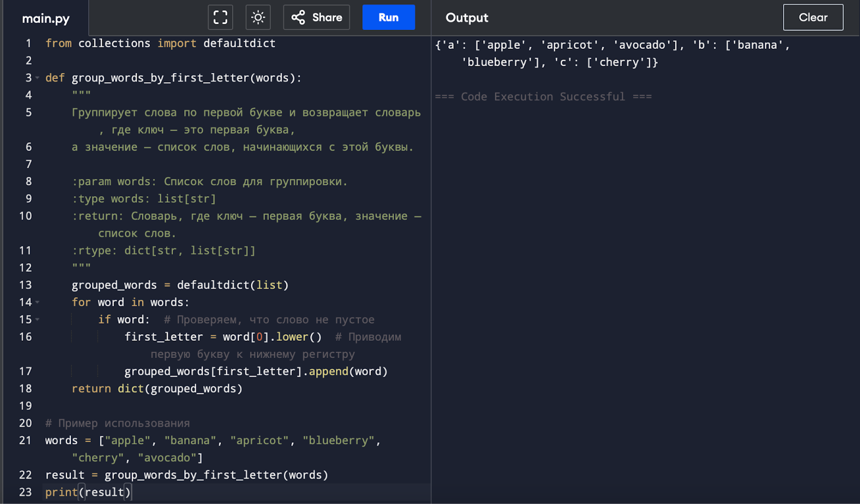Fold the if block at line 15
The height and width of the screenshot is (504, 860).
38,320
